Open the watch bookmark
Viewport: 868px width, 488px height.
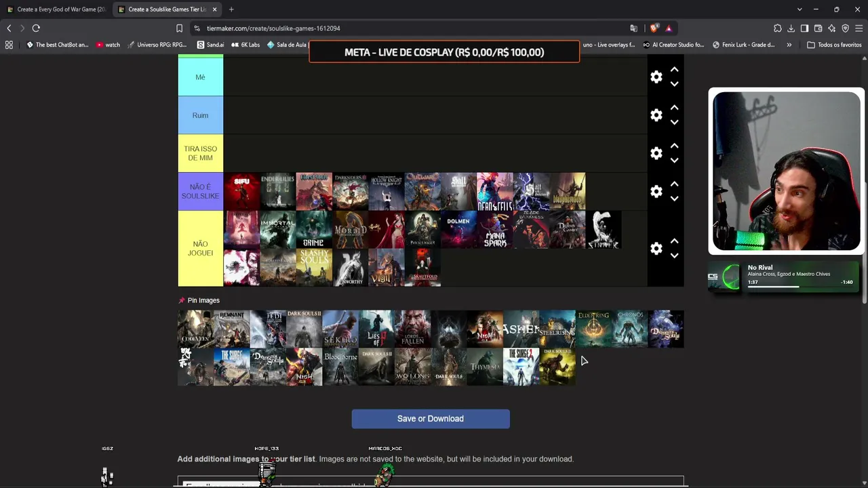108,45
